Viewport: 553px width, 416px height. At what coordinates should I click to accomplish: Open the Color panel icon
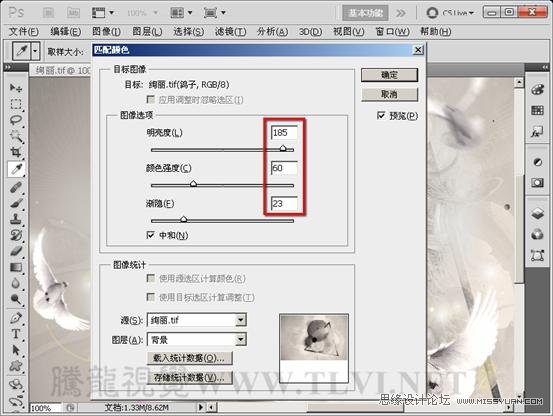[x=537, y=90]
